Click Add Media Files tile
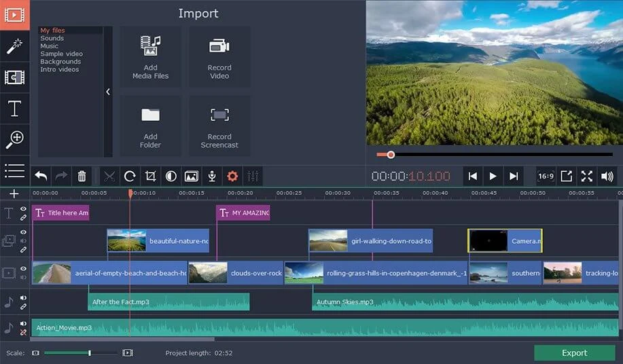The height and width of the screenshot is (364, 623). click(x=151, y=57)
